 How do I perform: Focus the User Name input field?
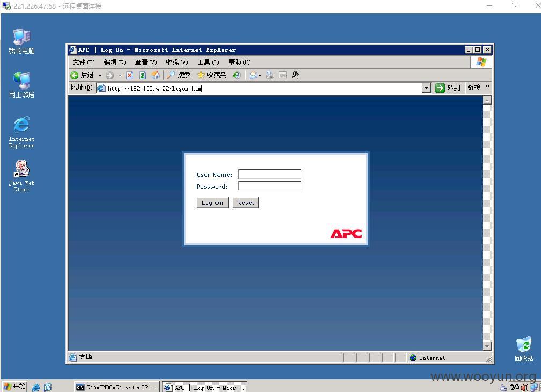point(269,174)
